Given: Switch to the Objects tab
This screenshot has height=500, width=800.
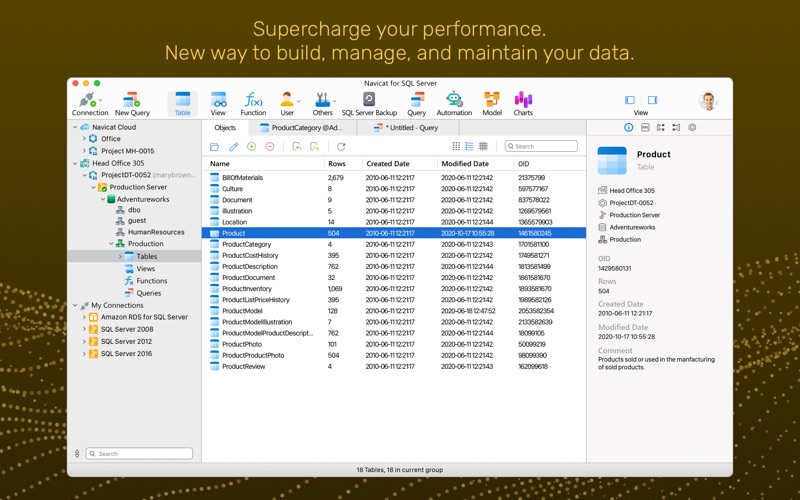Looking at the screenshot, I should point(225,128).
